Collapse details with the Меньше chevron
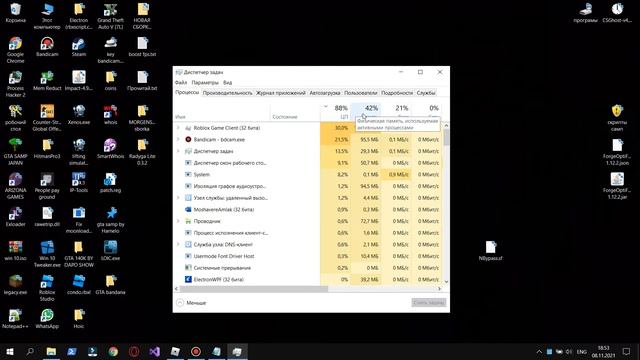640x360 pixels. (x=180, y=303)
